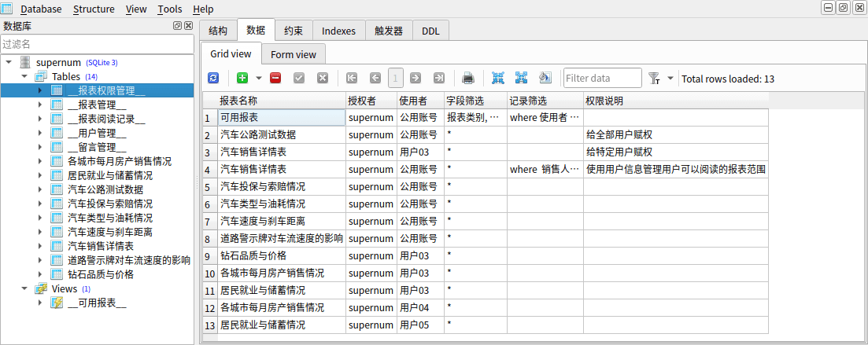868x345 pixels.
Task: Click the commit changes checkmark icon
Action: click(x=299, y=78)
